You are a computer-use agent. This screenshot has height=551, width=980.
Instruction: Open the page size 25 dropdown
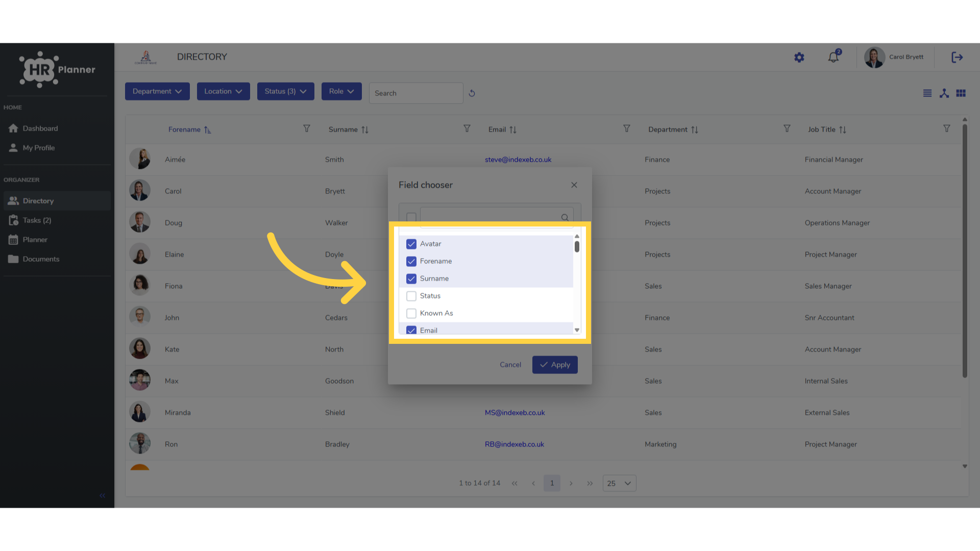click(619, 483)
